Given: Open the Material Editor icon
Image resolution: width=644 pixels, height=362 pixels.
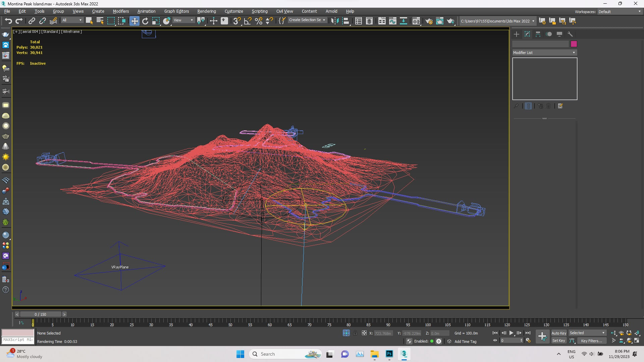Looking at the screenshot, I should tap(416, 21).
